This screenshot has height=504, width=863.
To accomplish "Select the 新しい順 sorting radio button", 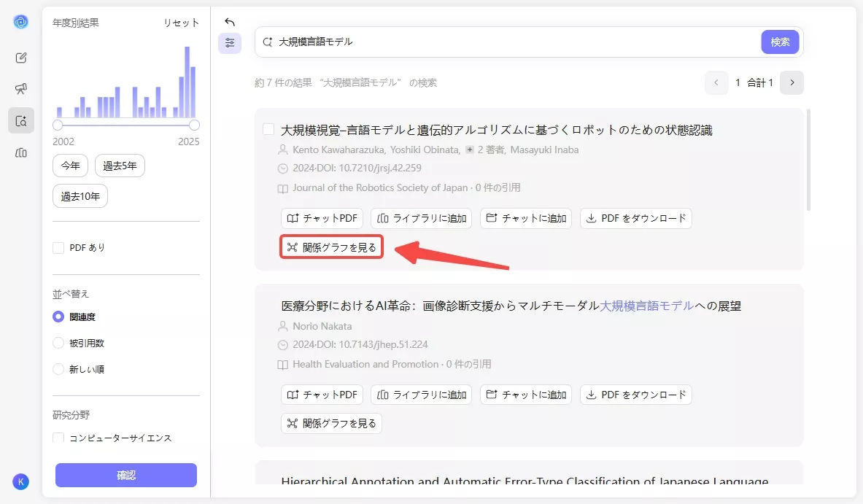I will click(x=58, y=368).
